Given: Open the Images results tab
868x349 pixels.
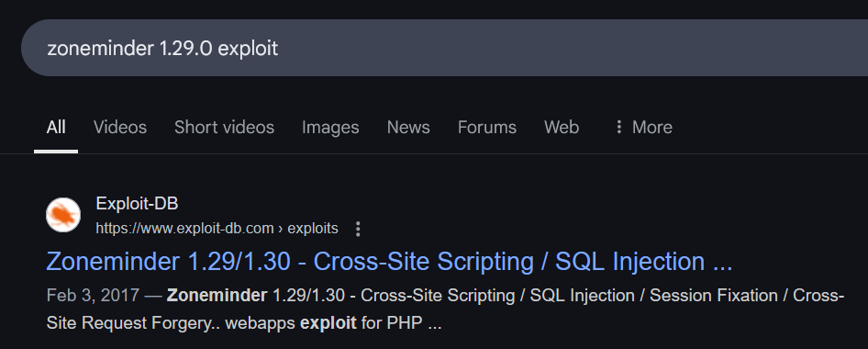Looking at the screenshot, I should (330, 128).
